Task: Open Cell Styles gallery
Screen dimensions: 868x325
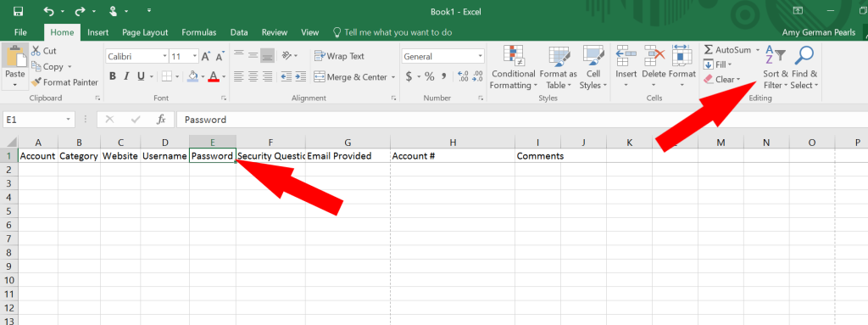Action: 593,68
